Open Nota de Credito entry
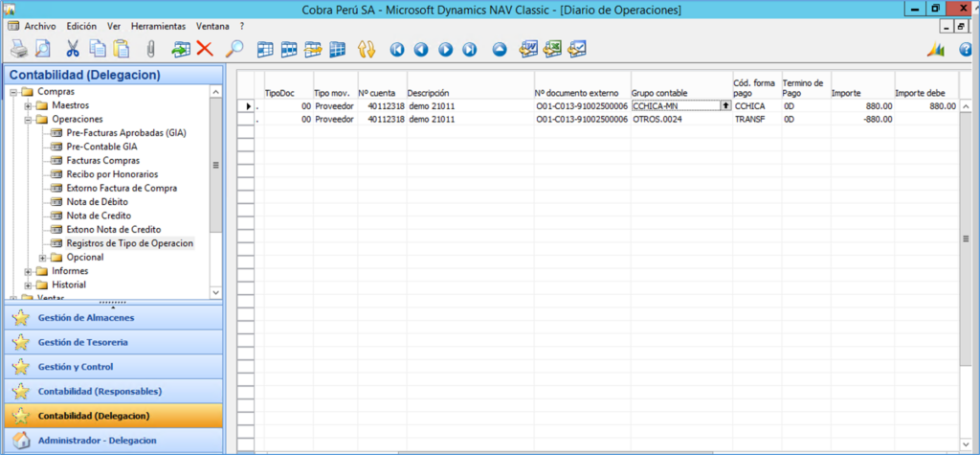 coord(99,216)
